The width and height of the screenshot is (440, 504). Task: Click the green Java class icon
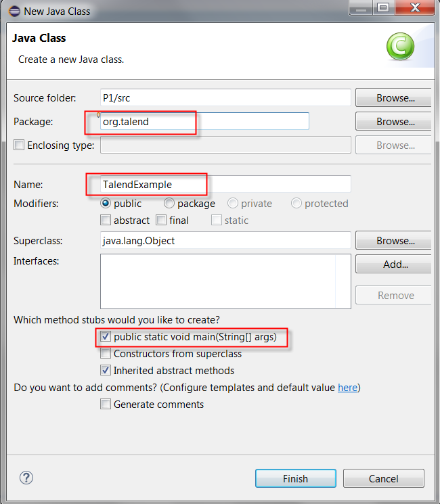400,47
